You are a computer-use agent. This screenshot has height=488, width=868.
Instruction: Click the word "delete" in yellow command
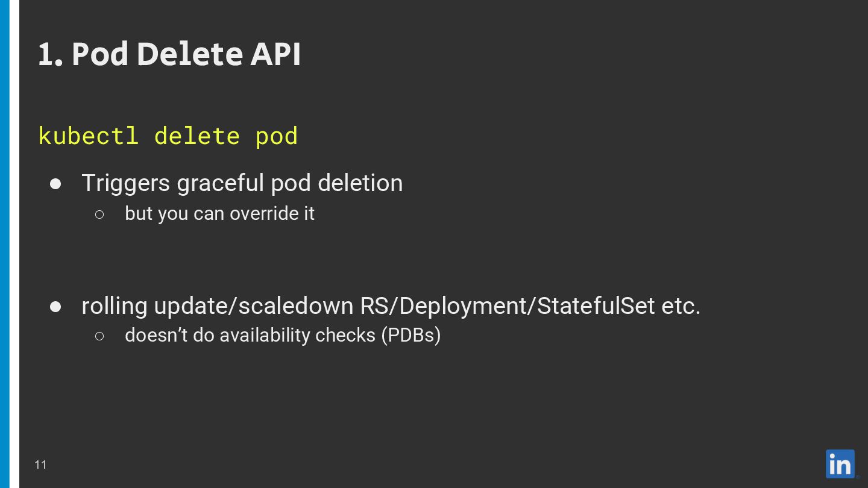pyautogui.click(x=197, y=136)
